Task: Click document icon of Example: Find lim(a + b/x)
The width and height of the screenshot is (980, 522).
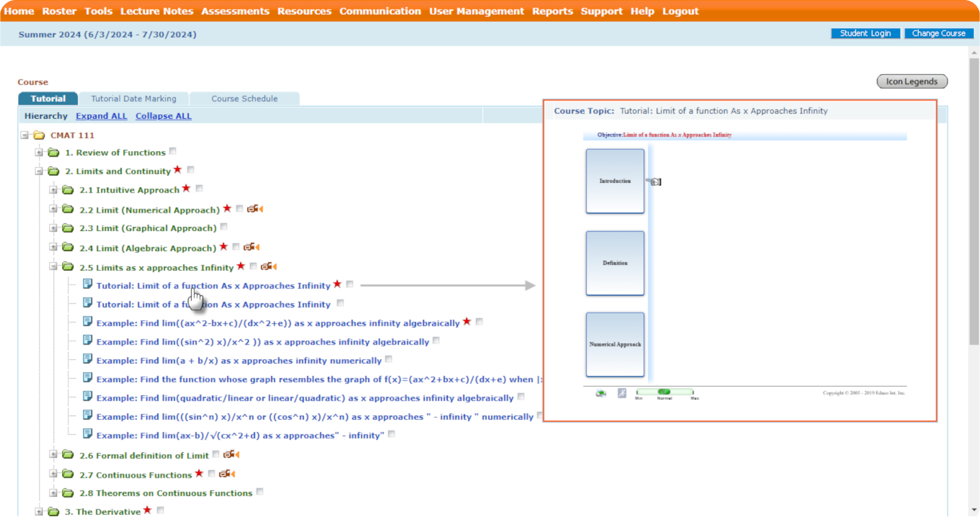Action: (88, 359)
